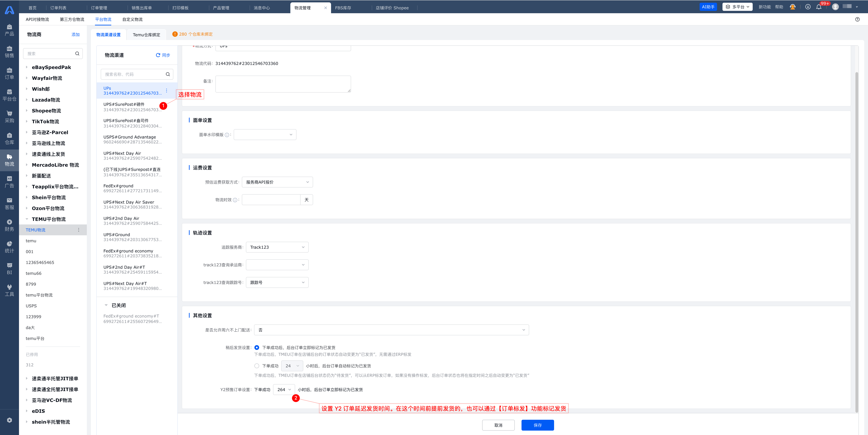
Task: Click the user avatar icon
Action: point(835,7)
